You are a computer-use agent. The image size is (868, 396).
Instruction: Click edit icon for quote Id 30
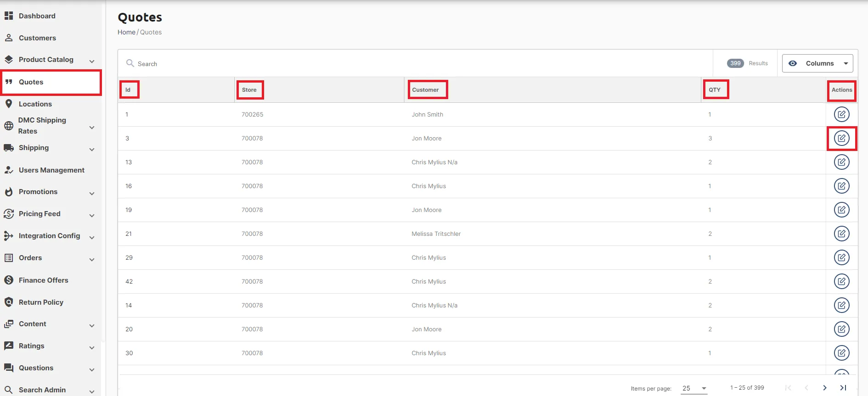tap(841, 353)
